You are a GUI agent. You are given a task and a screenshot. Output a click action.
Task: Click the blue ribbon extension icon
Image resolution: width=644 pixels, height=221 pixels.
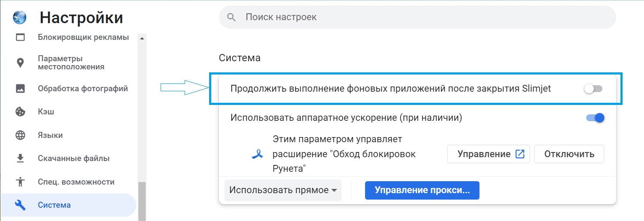tap(257, 155)
